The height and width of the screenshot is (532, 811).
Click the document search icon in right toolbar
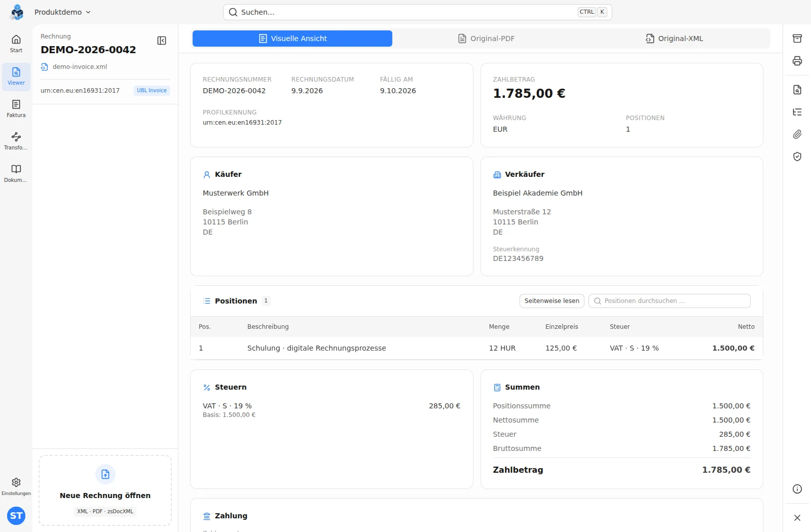coord(797,90)
